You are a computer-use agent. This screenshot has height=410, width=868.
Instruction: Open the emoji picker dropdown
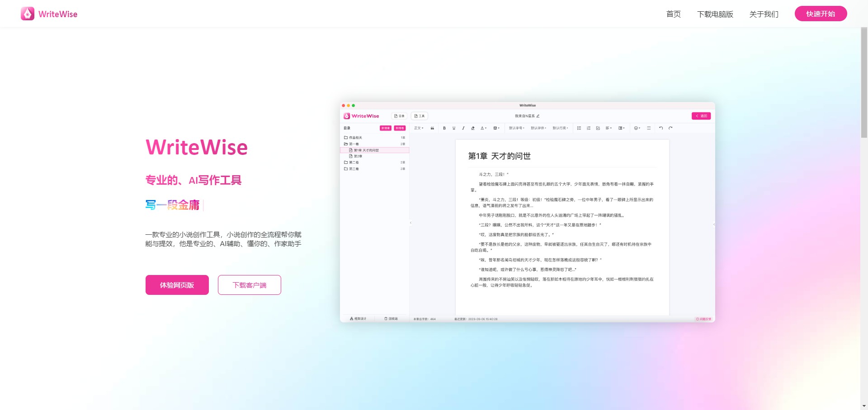pyautogui.click(x=637, y=128)
